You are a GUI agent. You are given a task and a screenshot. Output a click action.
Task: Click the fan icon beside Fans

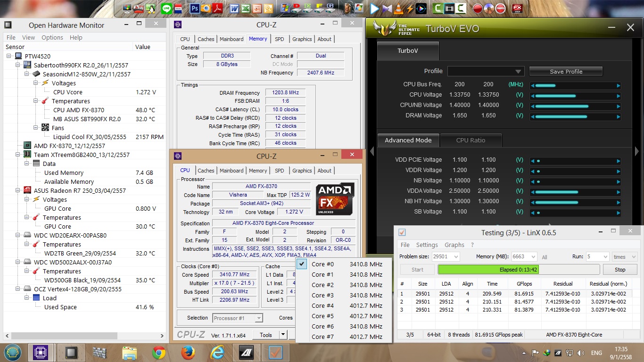pos(45,128)
